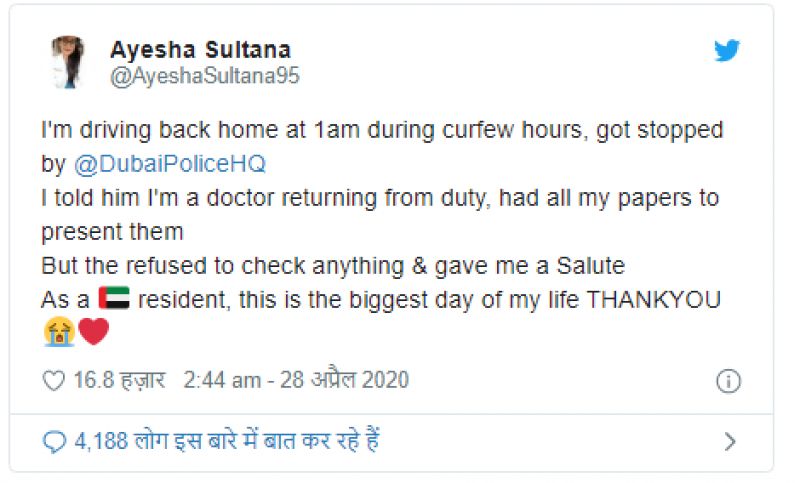Like the tweet with the heart outline icon
Image resolution: width=800 pixels, height=483 pixels.
pyautogui.click(x=54, y=381)
